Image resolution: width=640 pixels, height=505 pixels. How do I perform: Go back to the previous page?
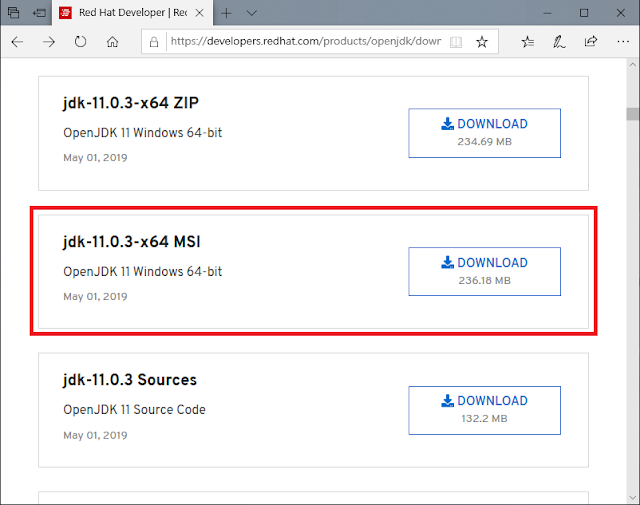pos(17,42)
